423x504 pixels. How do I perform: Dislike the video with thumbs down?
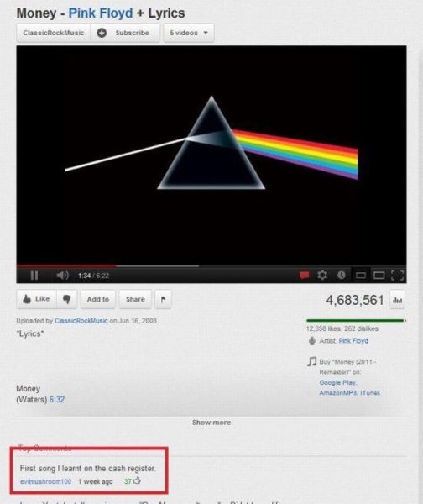pyautogui.click(x=67, y=299)
